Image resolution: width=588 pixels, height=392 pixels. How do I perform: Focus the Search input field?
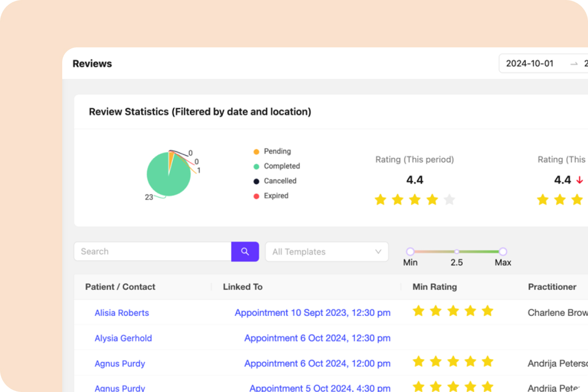pos(152,252)
